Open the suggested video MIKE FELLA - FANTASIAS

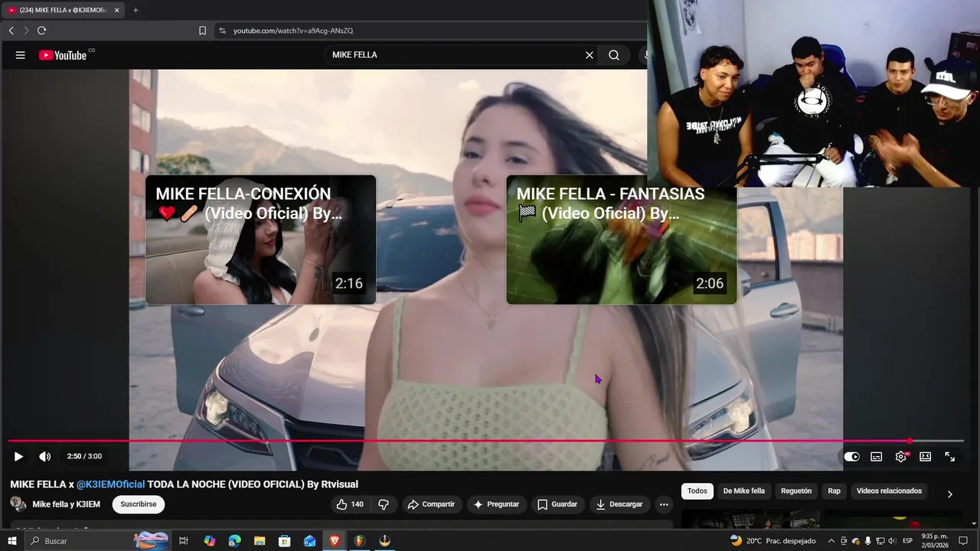[622, 240]
